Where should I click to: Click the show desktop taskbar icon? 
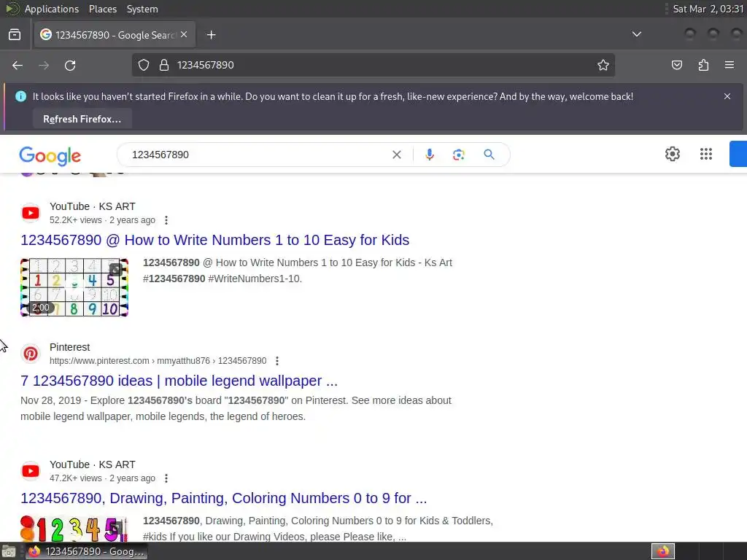[x=9, y=552]
